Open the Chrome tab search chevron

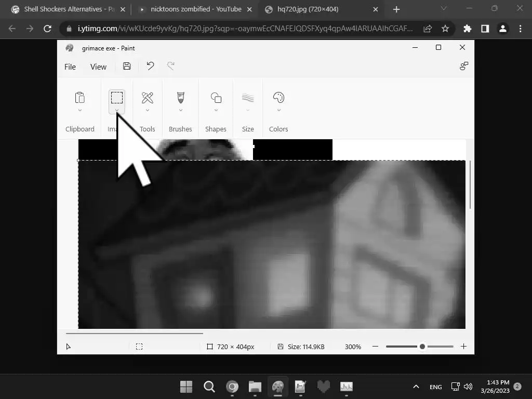coord(444,8)
